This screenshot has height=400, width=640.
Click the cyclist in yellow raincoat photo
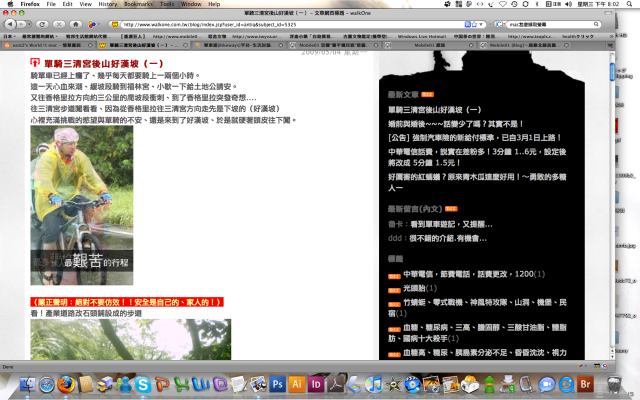tap(82, 205)
